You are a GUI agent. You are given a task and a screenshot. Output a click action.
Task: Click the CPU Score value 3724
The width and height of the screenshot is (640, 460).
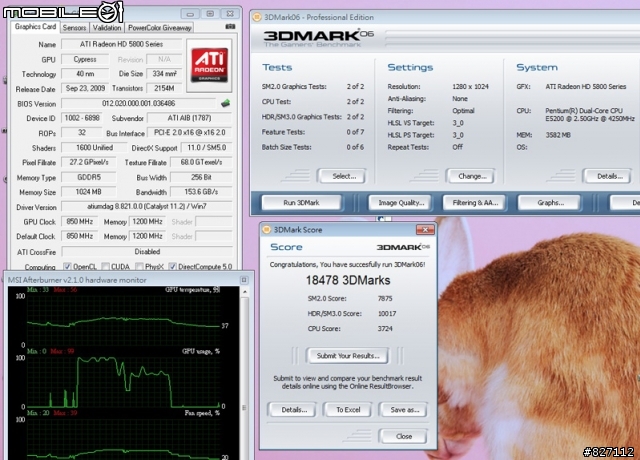coord(385,329)
